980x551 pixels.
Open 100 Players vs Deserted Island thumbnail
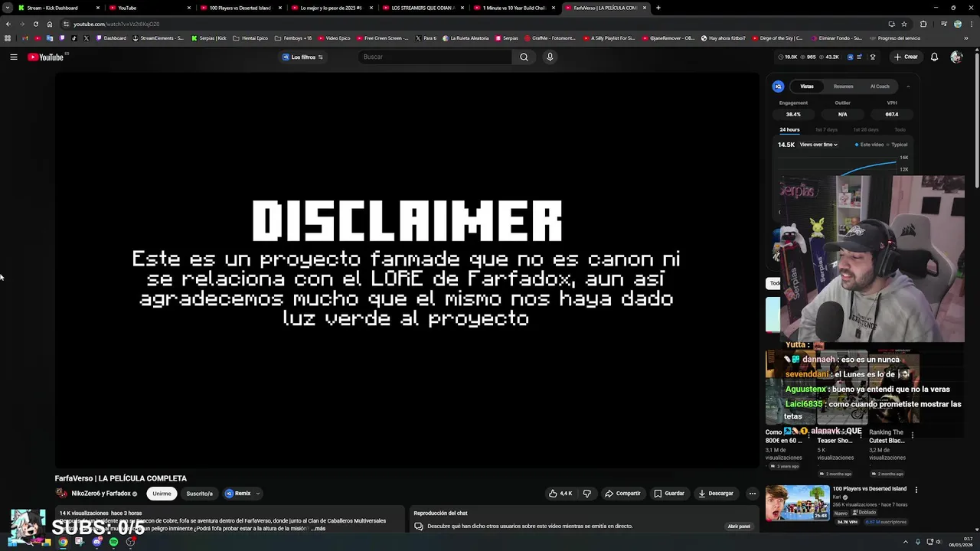coord(797,503)
